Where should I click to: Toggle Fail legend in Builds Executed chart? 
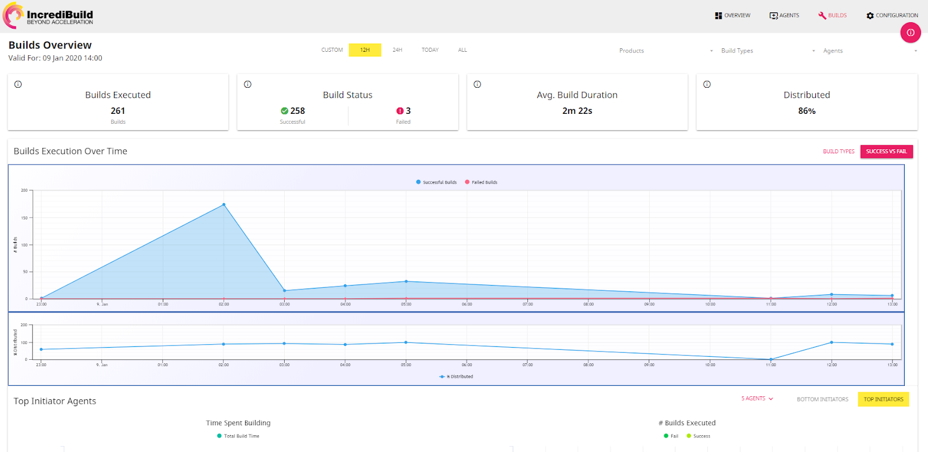(x=671, y=436)
